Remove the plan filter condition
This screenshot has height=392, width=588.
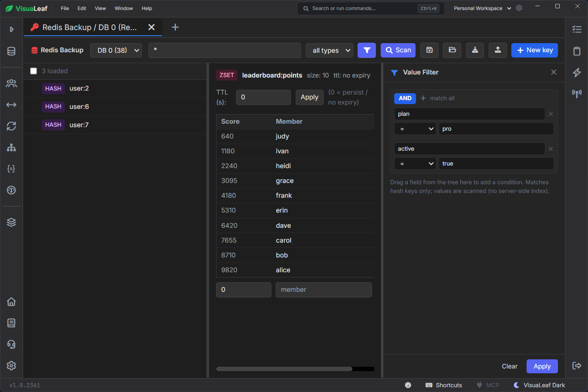coord(551,114)
